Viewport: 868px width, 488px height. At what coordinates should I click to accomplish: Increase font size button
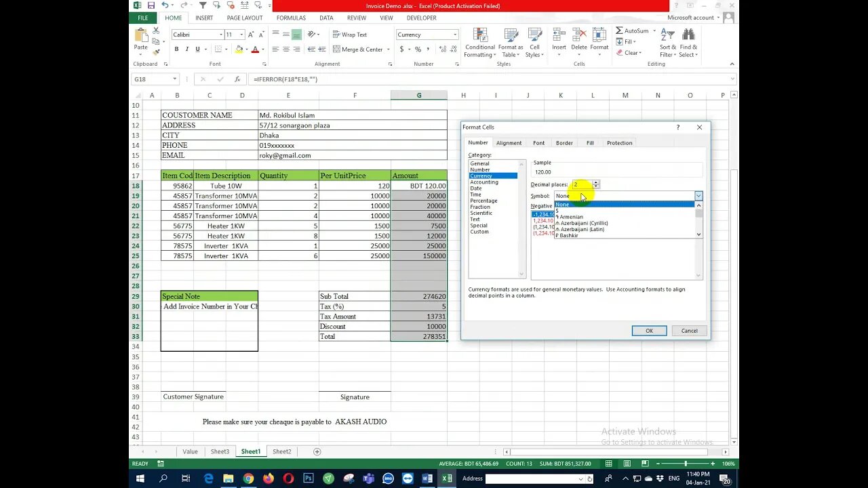pyautogui.click(x=251, y=35)
